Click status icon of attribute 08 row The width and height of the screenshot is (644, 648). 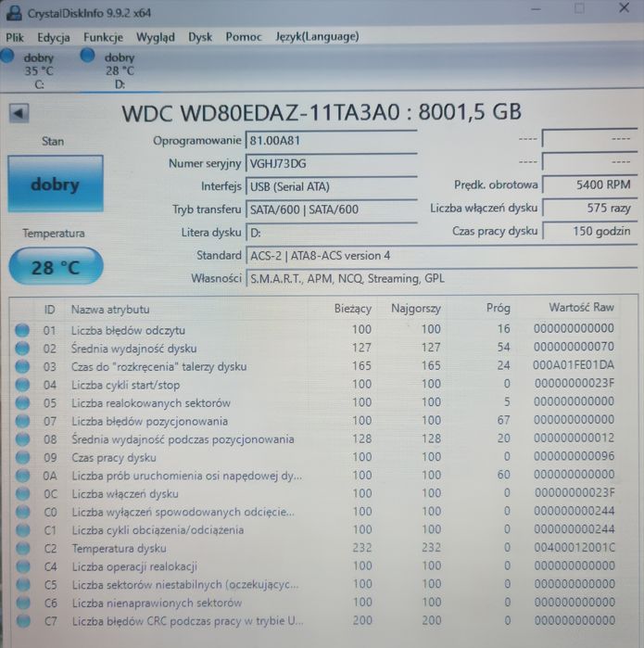23,439
